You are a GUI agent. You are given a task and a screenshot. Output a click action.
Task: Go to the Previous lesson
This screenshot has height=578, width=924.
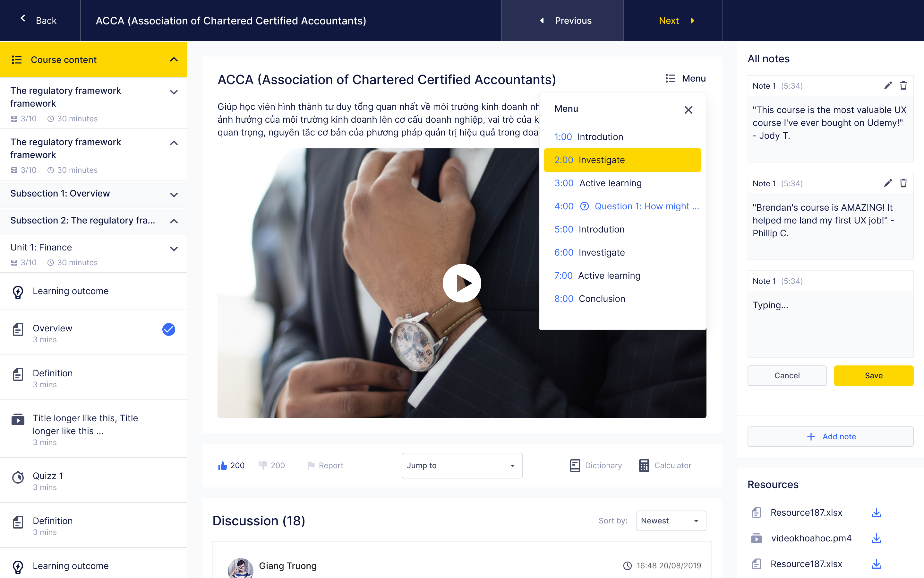coord(562,21)
